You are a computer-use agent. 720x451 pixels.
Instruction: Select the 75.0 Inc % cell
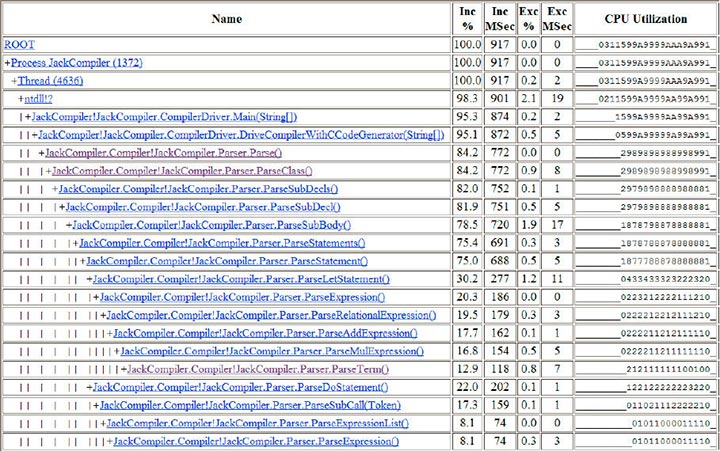(x=467, y=261)
